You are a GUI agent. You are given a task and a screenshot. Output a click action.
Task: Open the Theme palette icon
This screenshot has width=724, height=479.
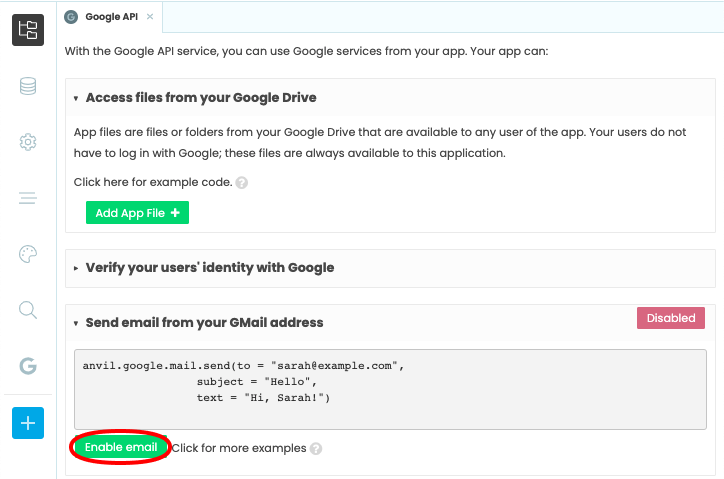tap(28, 254)
